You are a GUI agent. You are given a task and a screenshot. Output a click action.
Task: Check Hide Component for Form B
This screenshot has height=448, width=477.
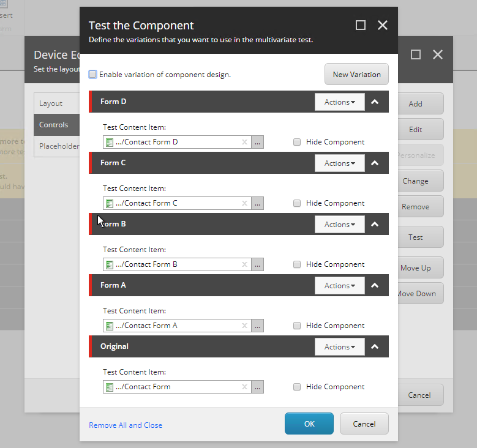point(297,264)
